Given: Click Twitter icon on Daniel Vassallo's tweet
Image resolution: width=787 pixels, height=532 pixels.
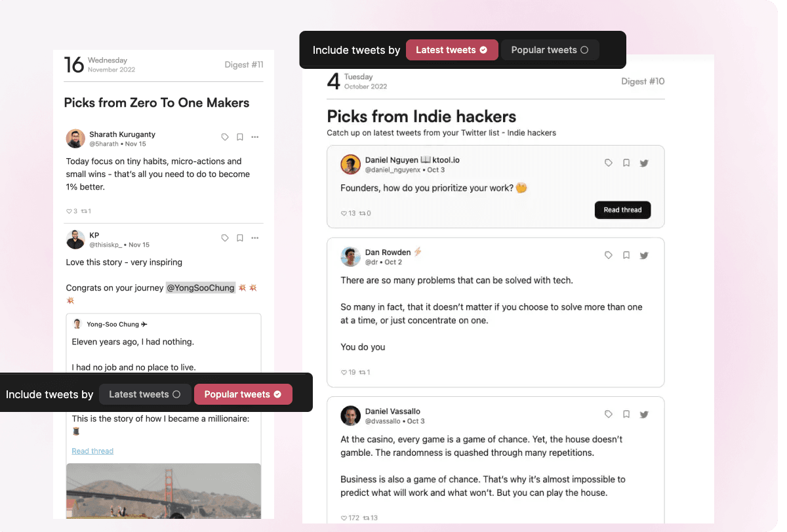Looking at the screenshot, I should coord(644,415).
